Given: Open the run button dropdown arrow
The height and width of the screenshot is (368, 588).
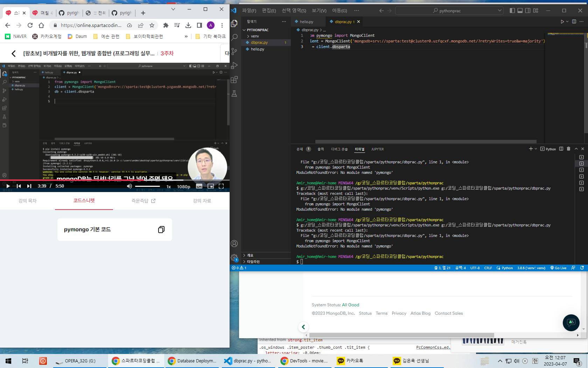Looking at the screenshot, I should pos(567,22).
